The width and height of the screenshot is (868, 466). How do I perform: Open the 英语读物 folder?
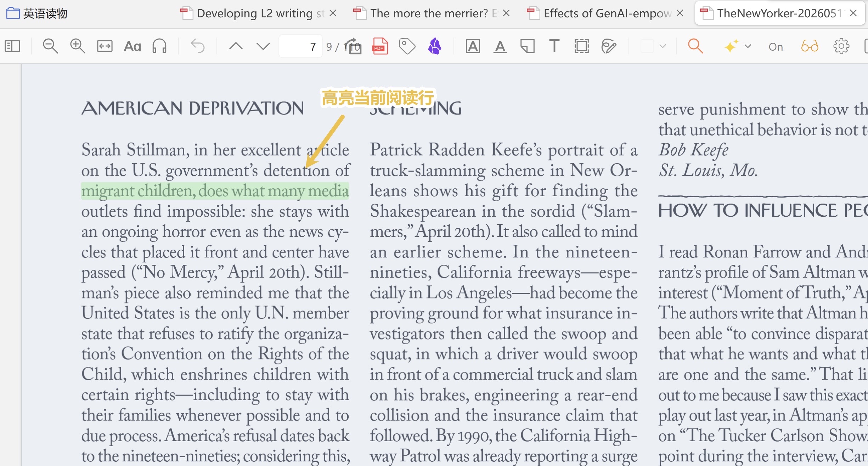click(37, 13)
